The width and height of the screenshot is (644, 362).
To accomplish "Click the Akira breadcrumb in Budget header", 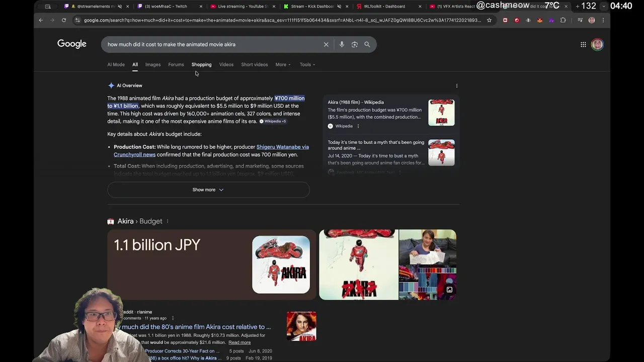I will [125, 221].
